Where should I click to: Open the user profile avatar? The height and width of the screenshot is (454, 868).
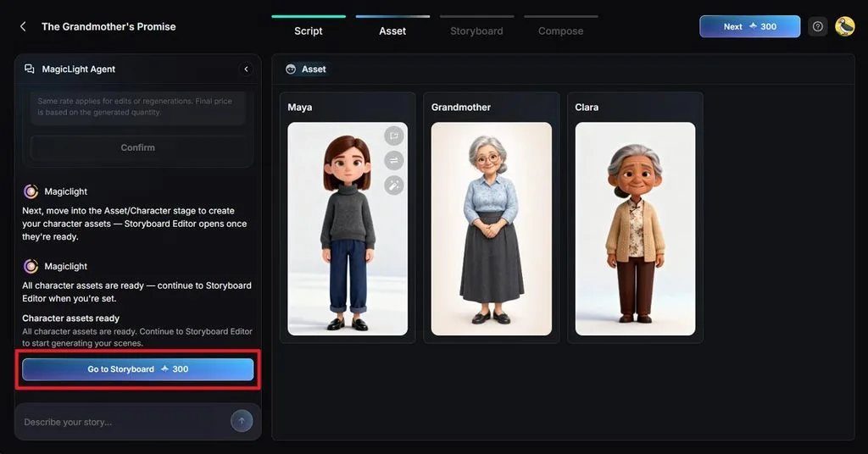coord(845,26)
